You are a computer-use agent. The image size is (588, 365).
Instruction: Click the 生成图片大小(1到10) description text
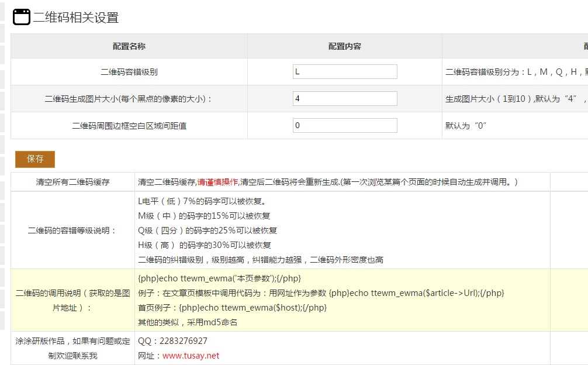pyautogui.click(x=516, y=99)
